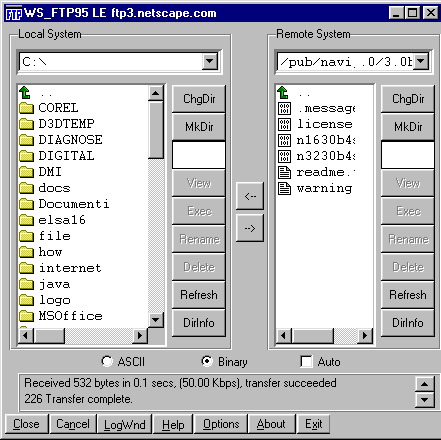441x440 pixels.
Task: Click remote list horizontal scroll left arrow
Action: pos(284,335)
